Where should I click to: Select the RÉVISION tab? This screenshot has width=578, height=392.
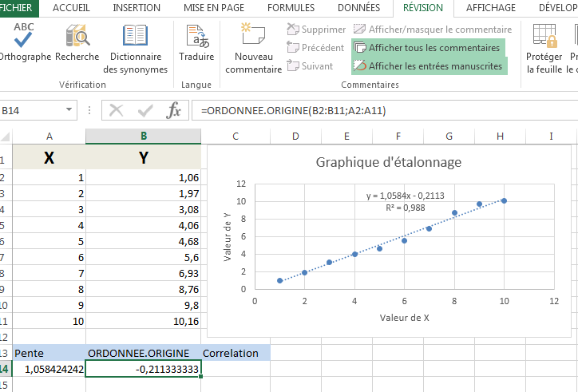point(423,8)
